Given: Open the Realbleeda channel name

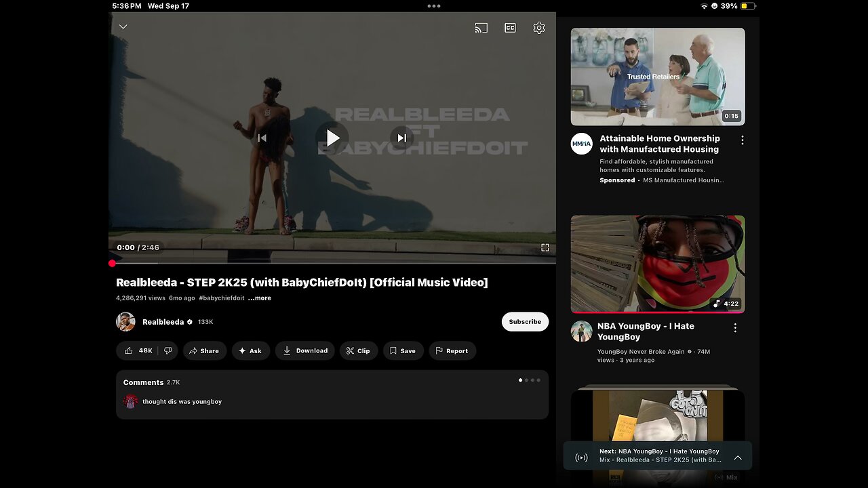Looking at the screenshot, I should [x=163, y=322].
